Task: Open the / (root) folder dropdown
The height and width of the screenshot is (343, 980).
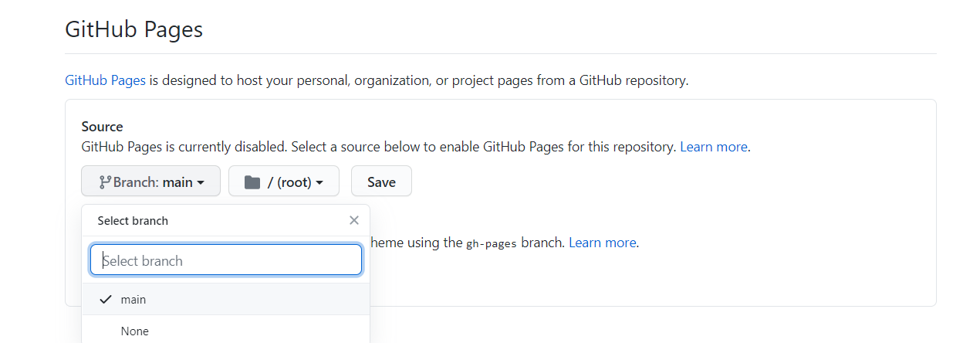Action: coord(284,182)
